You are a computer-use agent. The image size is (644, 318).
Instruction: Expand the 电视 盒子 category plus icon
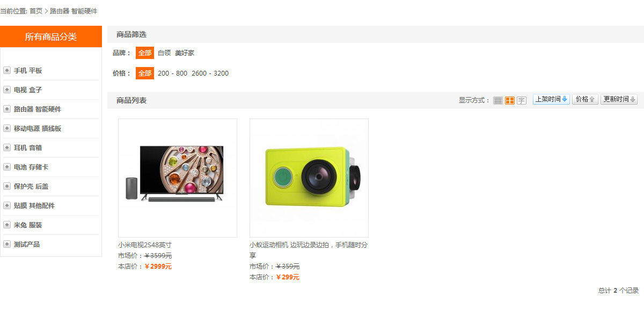[7, 90]
